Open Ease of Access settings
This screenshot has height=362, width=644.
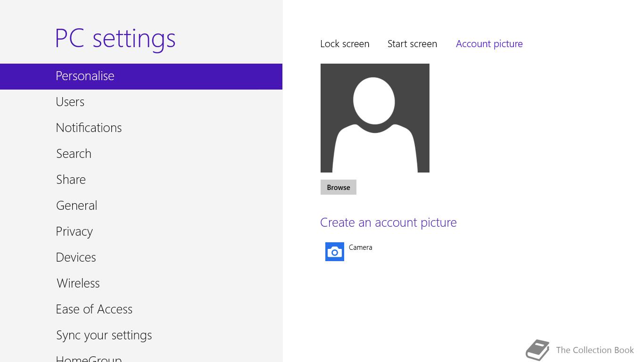pyautogui.click(x=141, y=309)
